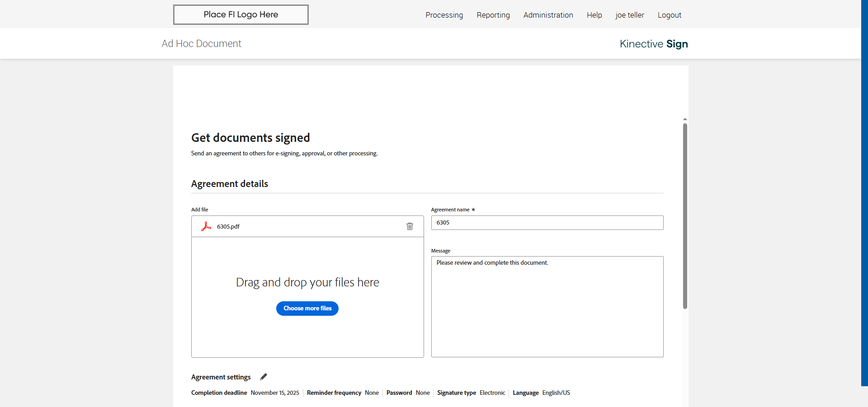
Task: Click the Place FI Logo Here image
Action: (x=241, y=14)
